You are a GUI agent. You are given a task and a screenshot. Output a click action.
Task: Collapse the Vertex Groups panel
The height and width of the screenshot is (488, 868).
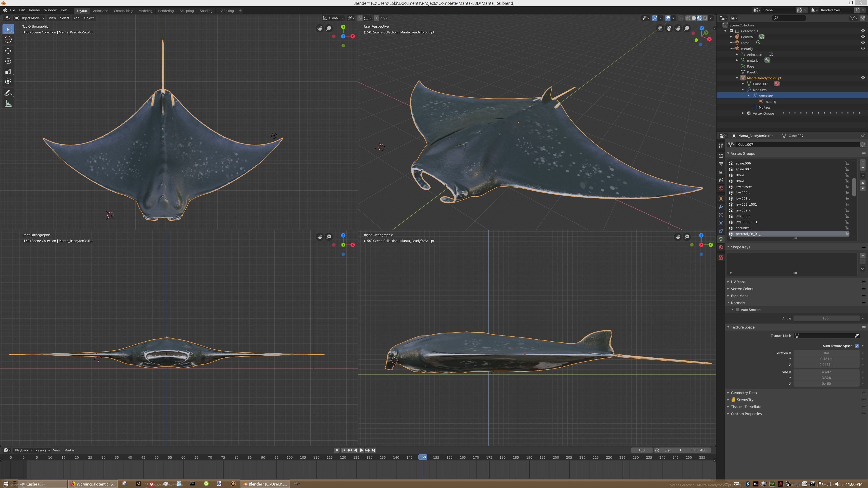pyautogui.click(x=728, y=154)
